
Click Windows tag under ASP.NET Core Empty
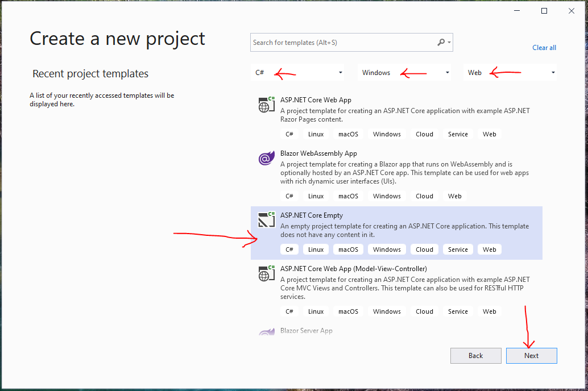pyautogui.click(x=387, y=249)
